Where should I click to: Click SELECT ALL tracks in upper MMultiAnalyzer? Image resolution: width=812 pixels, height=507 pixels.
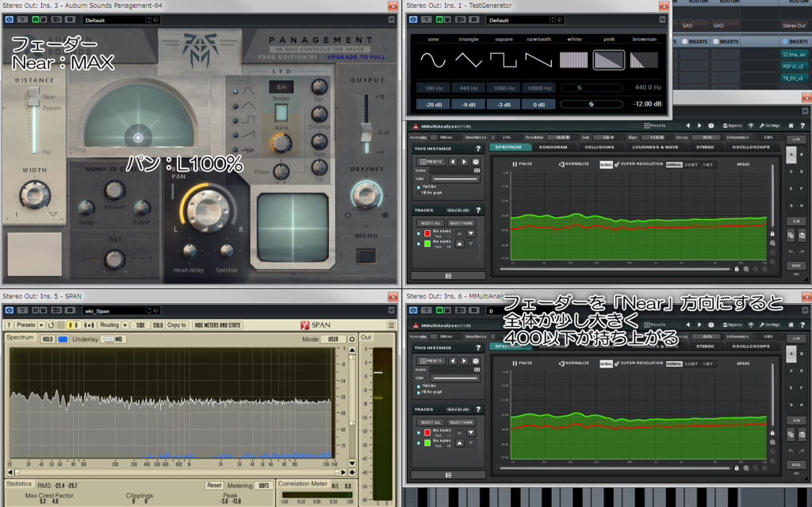[430, 224]
